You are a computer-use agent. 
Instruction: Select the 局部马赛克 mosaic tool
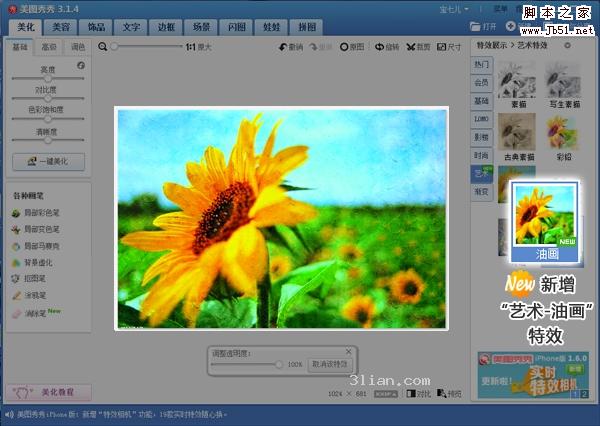[36, 246]
